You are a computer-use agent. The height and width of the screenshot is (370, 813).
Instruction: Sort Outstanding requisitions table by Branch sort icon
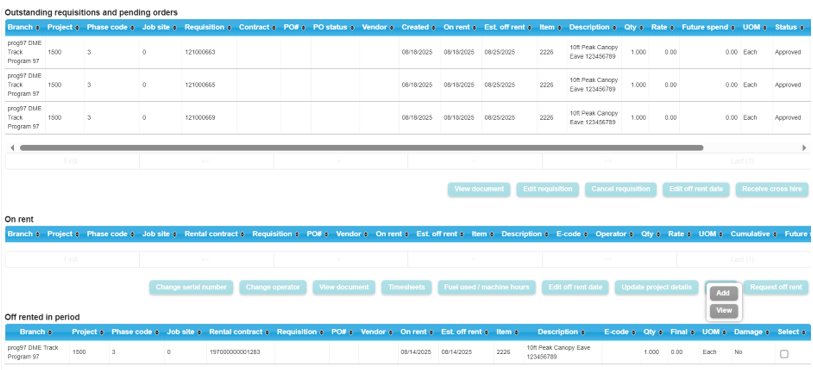pos(37,27)
